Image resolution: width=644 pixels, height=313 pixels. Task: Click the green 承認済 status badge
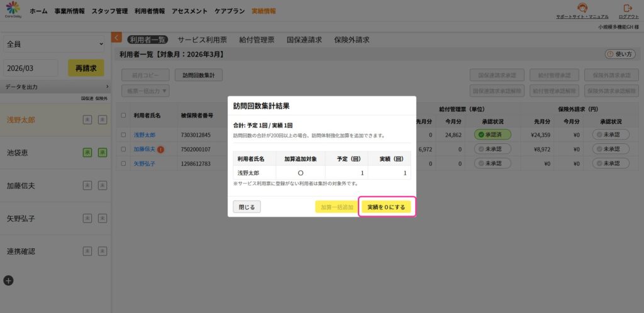coord(493,135)
